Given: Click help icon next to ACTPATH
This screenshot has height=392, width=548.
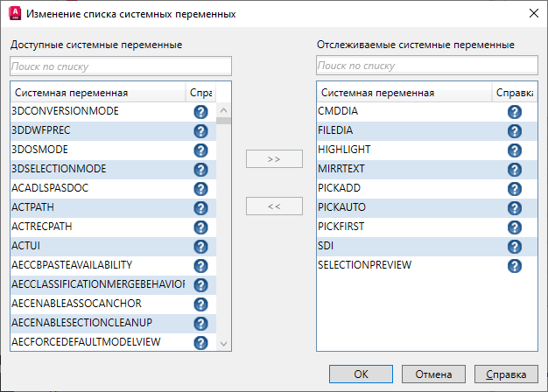Looking at the screenshot, I should [x=200, y=208].
